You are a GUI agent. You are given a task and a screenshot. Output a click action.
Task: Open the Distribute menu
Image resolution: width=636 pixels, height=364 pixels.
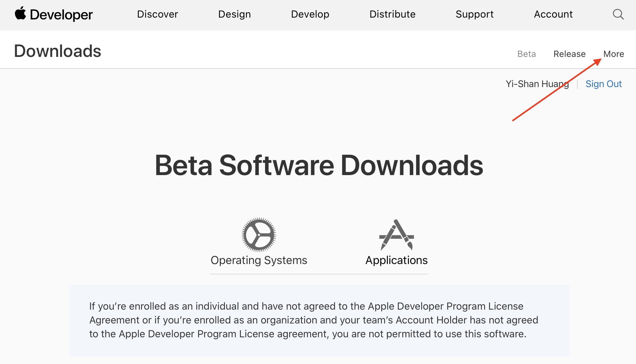[x=392, y=14]
